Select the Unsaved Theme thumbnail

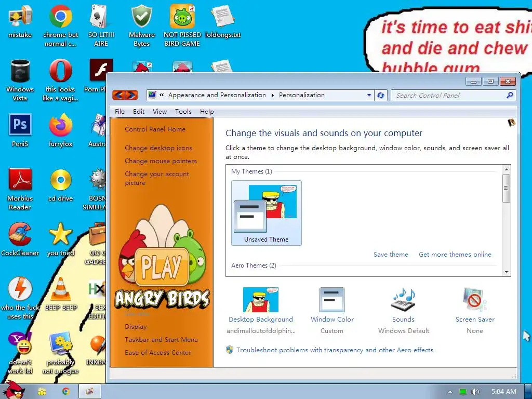point(267,212)
